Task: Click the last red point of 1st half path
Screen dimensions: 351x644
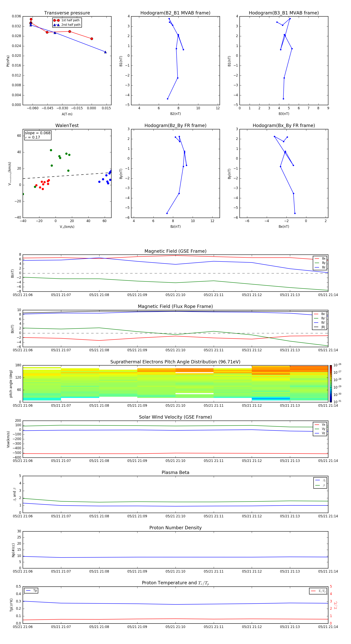Action: tap(92, 39)
